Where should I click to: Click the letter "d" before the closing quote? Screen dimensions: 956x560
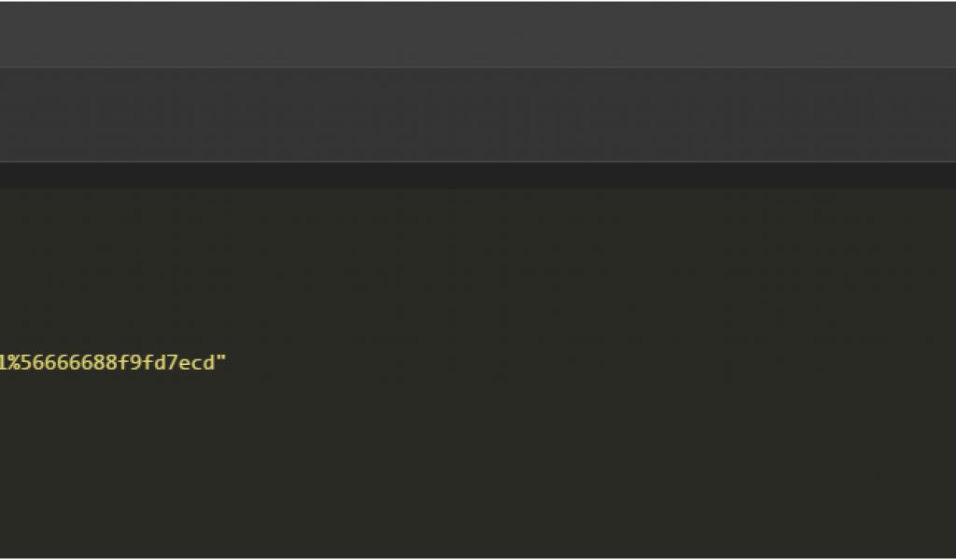click(209, 362)
